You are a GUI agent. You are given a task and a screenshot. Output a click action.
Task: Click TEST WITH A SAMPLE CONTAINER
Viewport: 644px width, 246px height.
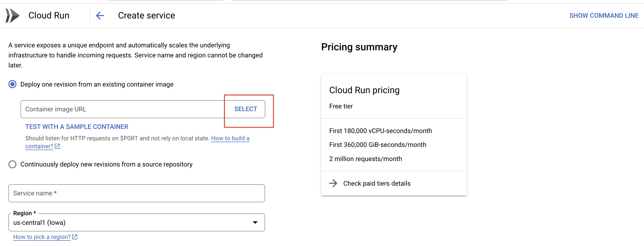point(77,127)
